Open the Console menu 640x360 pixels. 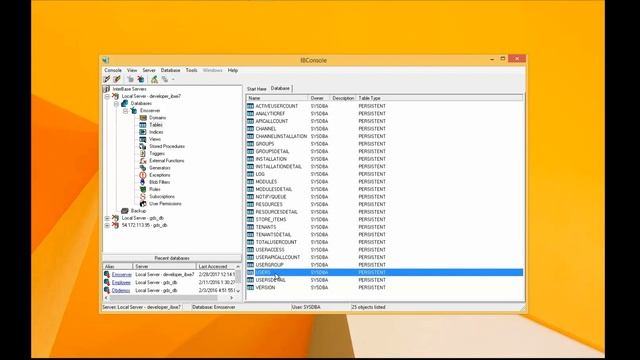[x=113, y=70]
